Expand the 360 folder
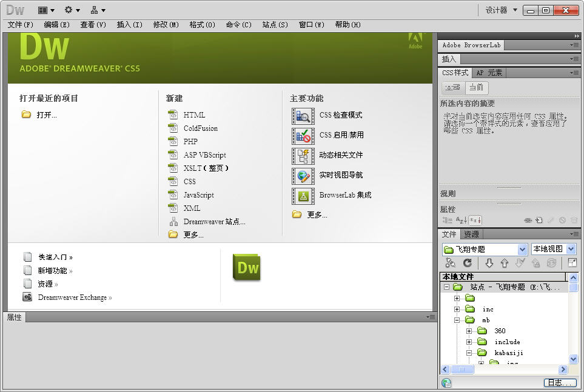This screenshot has height=392, width=584. [x=469, y=331]
